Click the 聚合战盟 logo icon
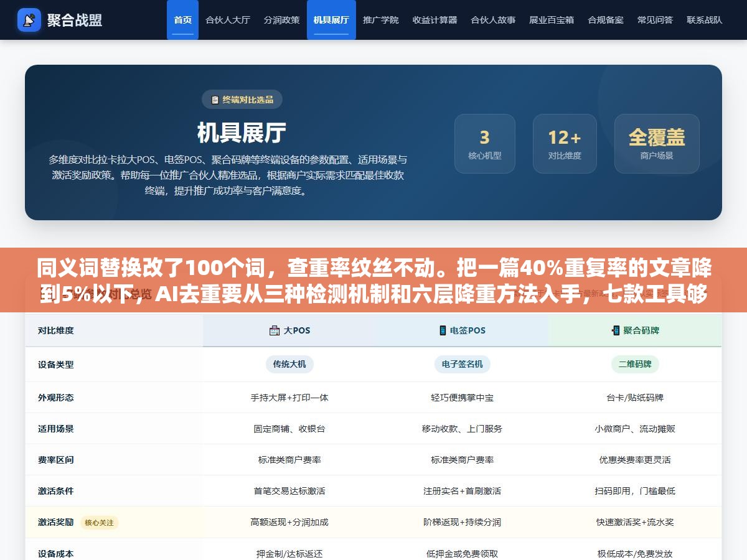 pyautogui.click(x=29, y=20)
